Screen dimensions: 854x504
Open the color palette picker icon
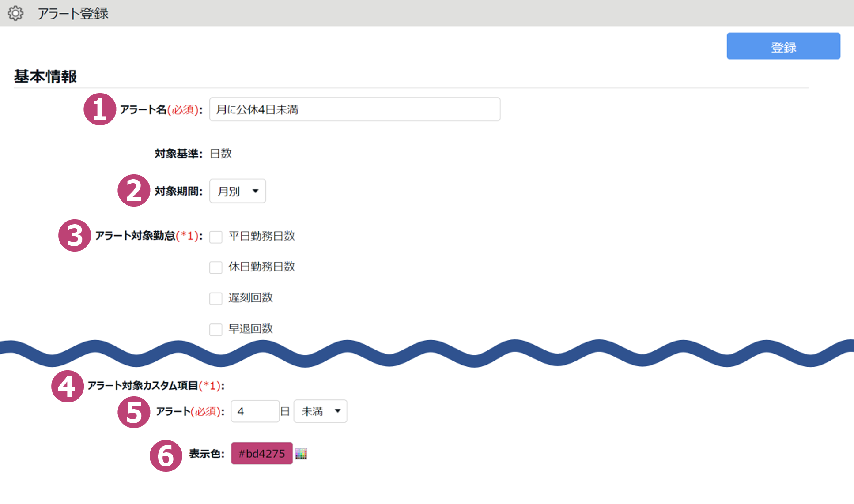(301, 454)
